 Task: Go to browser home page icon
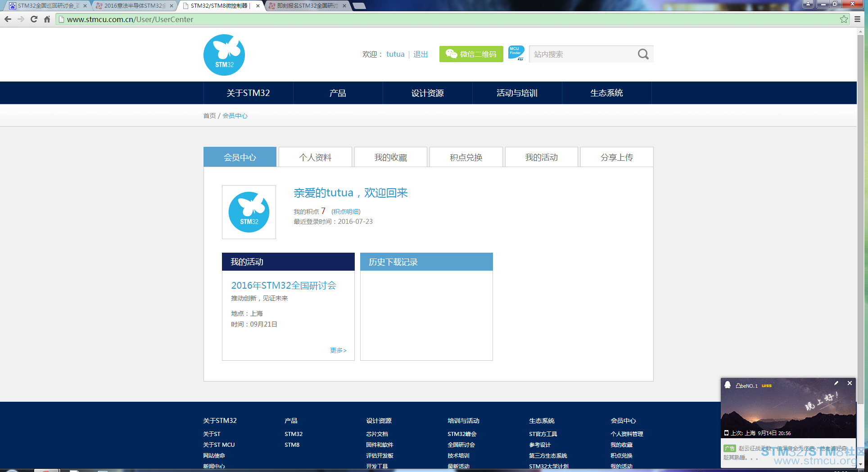pyautogui.click(x=47, y=19)
